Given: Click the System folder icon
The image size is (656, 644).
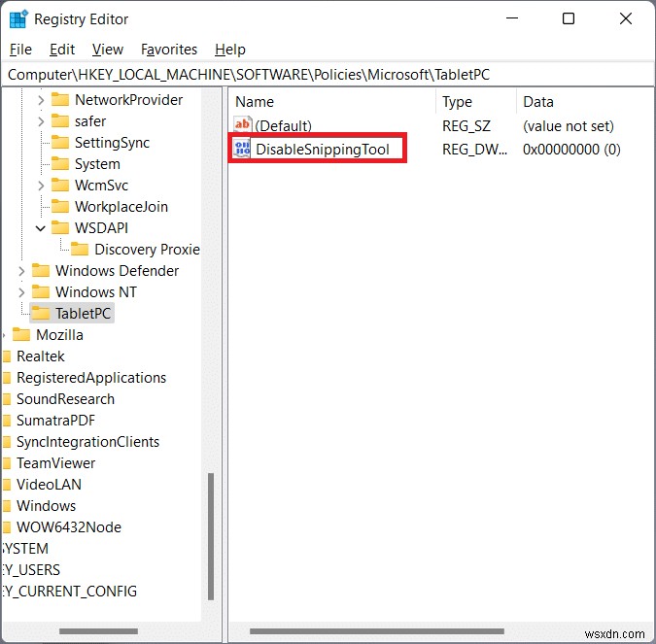Looking at the screenshot, I should [60, 164].
